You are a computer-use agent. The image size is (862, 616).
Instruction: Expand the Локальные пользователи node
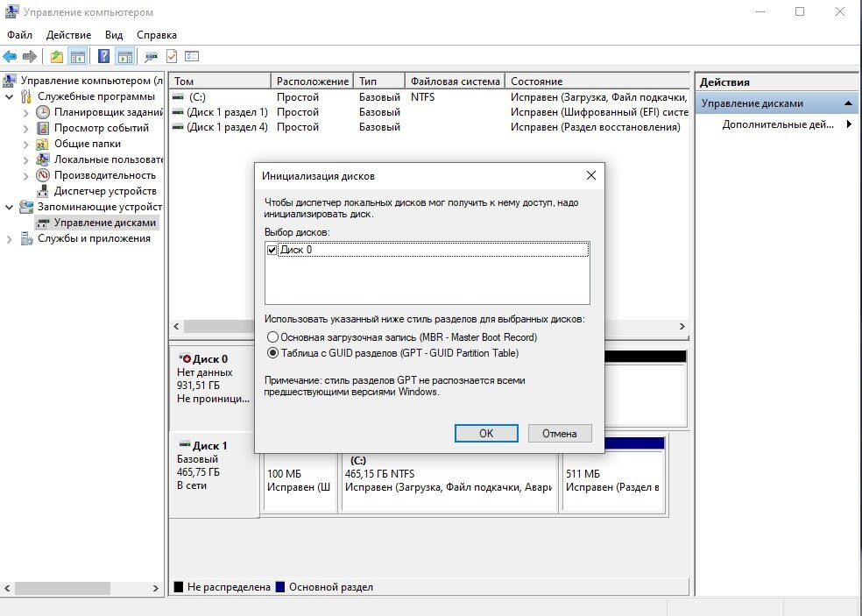point(25,160)
